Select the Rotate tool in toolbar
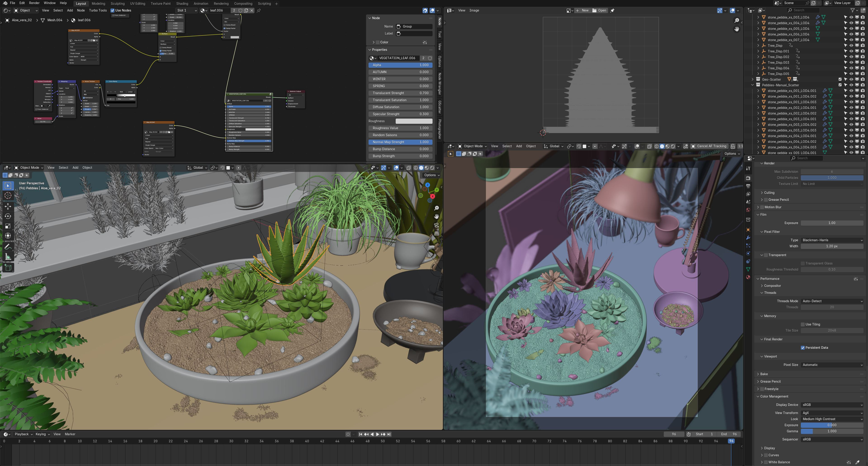 (x=8, y=216)
